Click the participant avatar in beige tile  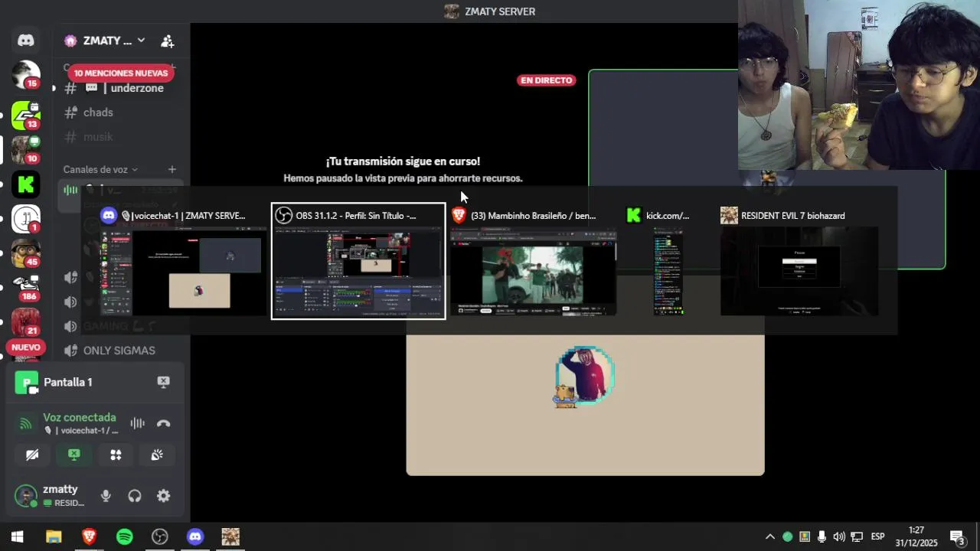tap(585, 375)
